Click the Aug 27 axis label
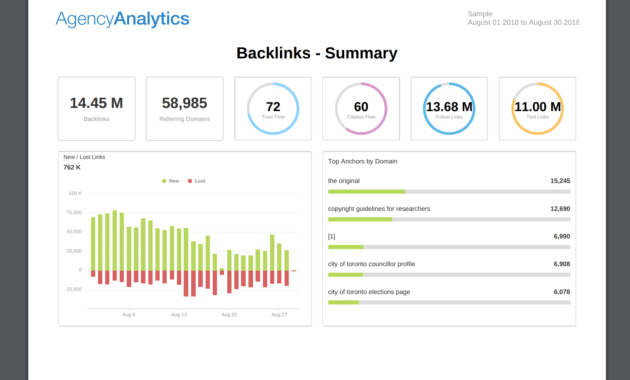 tap(279, 315)
